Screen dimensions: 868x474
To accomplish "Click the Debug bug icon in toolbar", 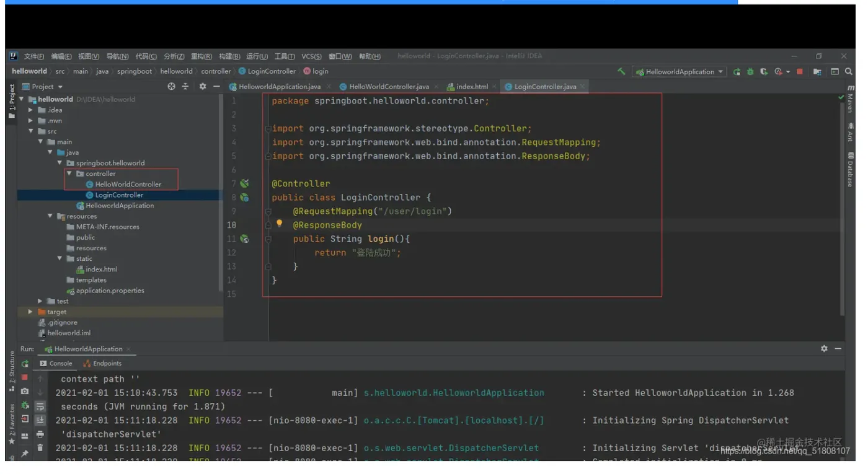I will click(x=750, y=72).
